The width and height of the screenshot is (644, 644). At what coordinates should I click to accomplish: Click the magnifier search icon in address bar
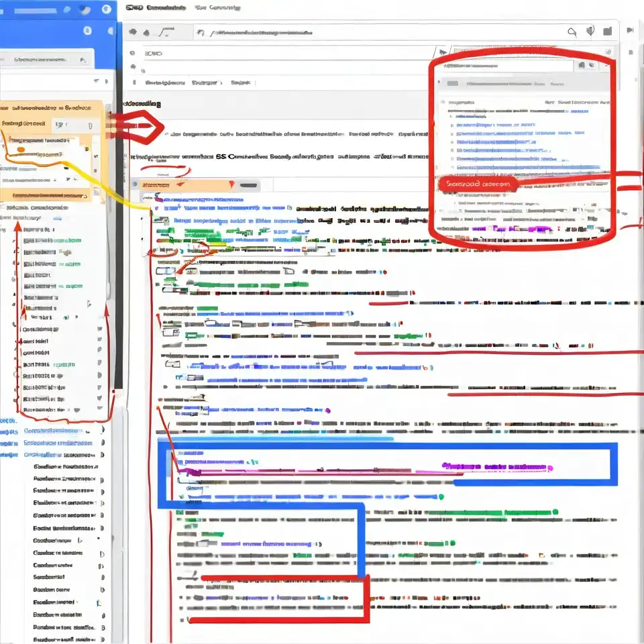coord(572,31)
